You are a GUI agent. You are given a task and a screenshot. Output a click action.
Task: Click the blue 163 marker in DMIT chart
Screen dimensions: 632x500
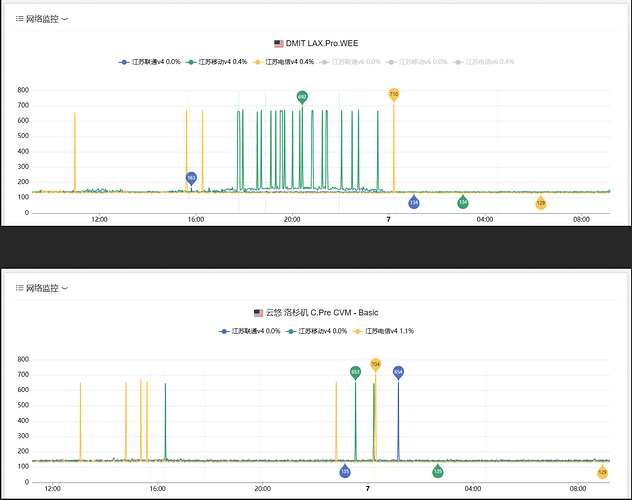tap(191, 178)
